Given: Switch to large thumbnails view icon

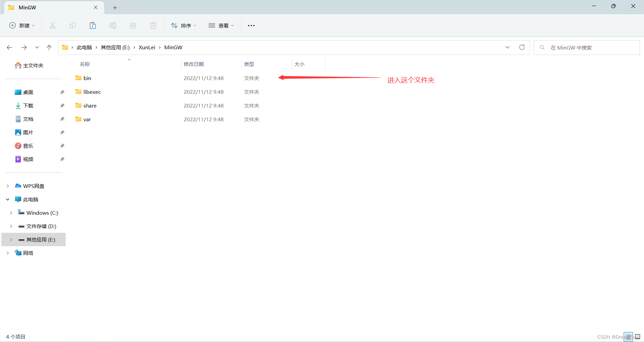Looking at the screenshot, I should click(x=638, y=337).
